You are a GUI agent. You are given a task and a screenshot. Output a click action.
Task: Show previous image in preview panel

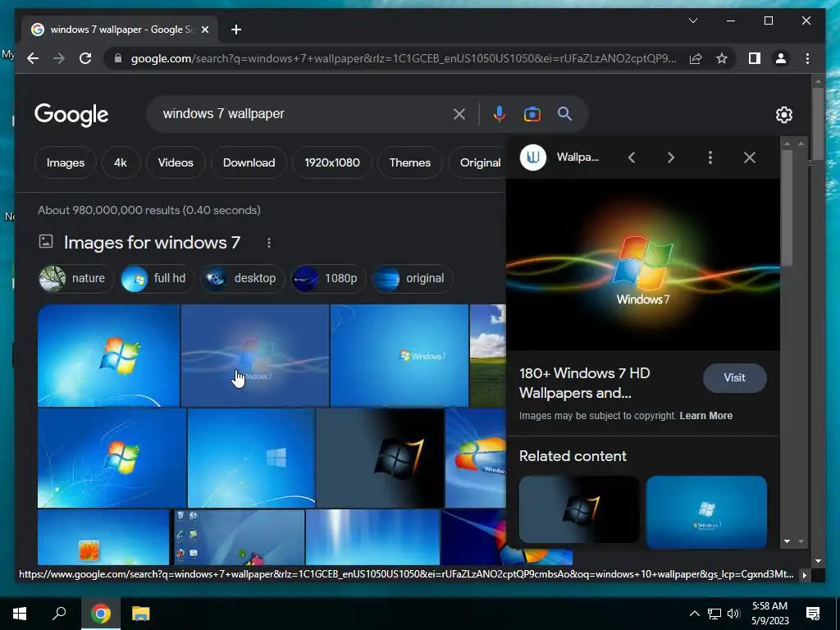632,157
